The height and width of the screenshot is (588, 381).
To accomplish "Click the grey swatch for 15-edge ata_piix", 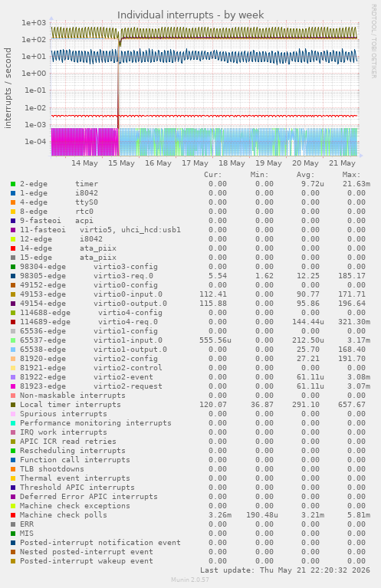I will tap(13, 258).
